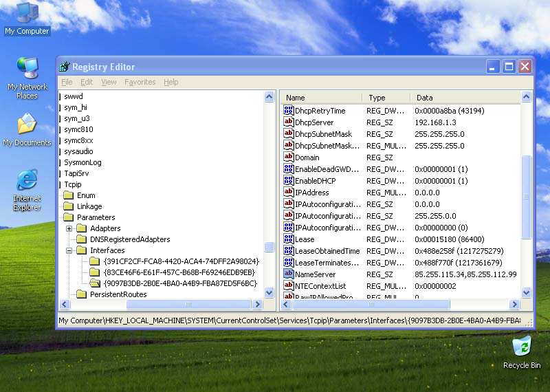The height and width of the screenshot is (392, 550).
Task: Select the LeaseObtainedTime value icon
Action: pyautogui.click(x=288, y=250)
